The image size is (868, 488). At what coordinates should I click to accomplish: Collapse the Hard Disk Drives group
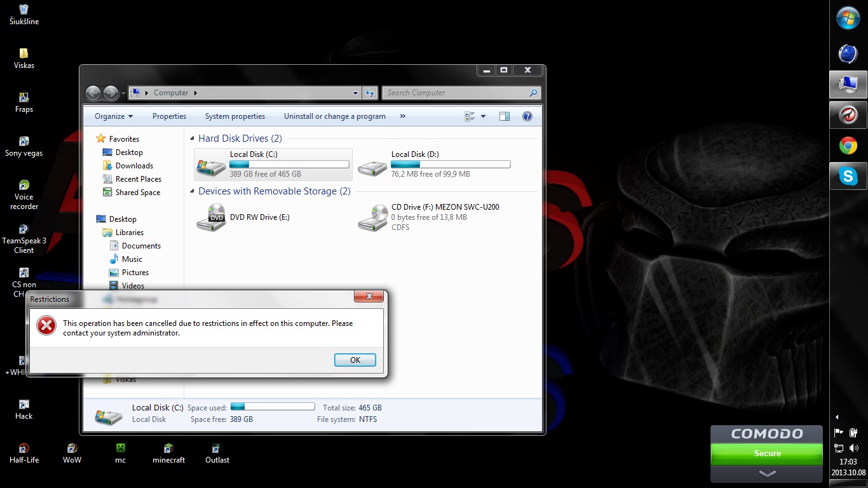[193, 139]
